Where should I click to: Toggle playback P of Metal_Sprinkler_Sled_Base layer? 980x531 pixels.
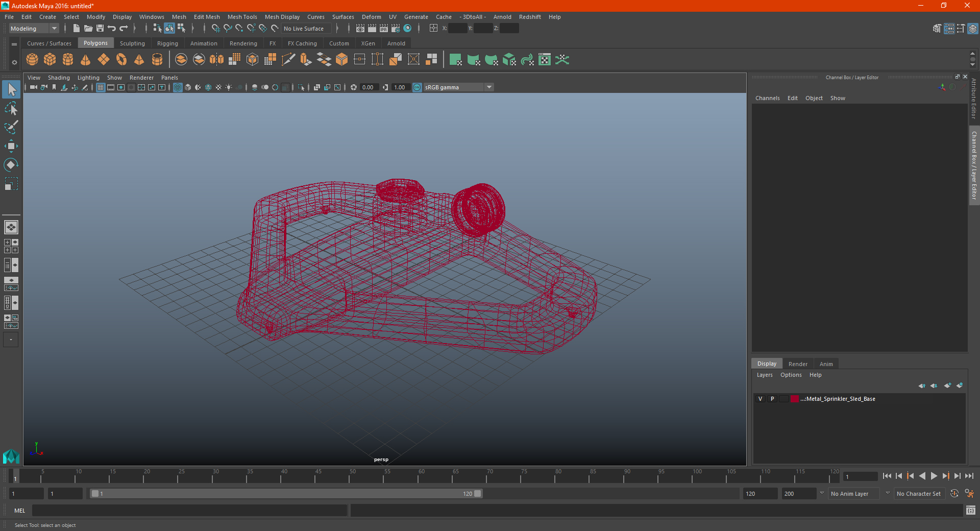772,399
